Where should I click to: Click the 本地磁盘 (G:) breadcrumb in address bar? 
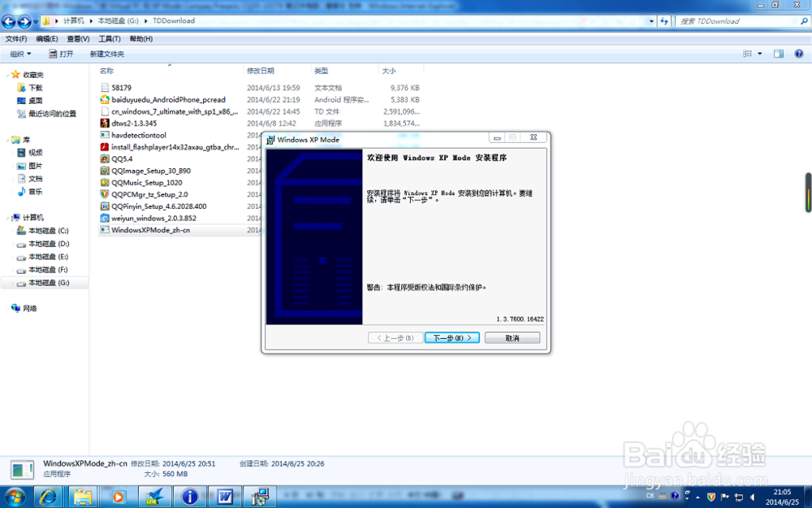click(118, 21)
